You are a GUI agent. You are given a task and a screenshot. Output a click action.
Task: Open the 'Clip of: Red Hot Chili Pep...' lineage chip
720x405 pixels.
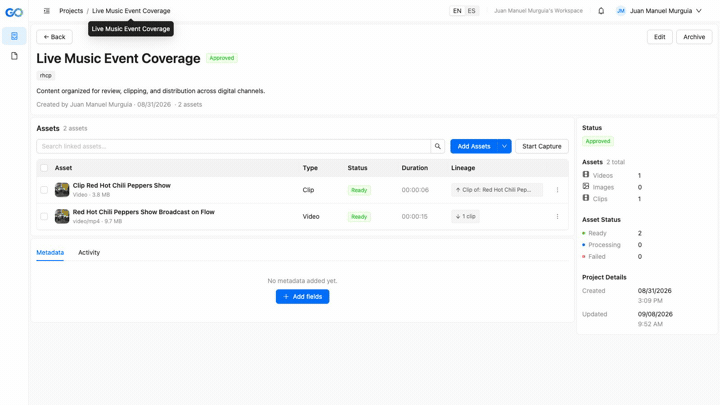pos(497,190)
